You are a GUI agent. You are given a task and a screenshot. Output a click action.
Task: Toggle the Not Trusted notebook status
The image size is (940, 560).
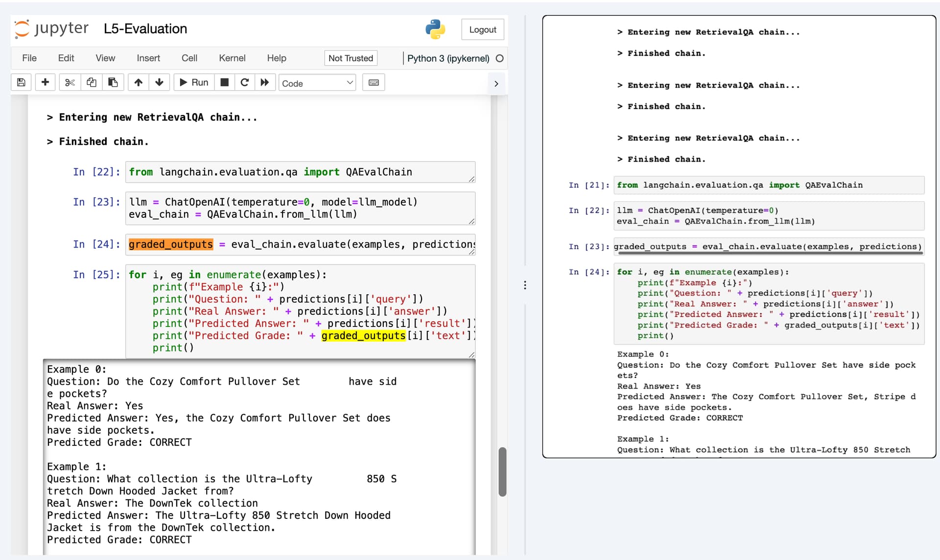point(351,58)
